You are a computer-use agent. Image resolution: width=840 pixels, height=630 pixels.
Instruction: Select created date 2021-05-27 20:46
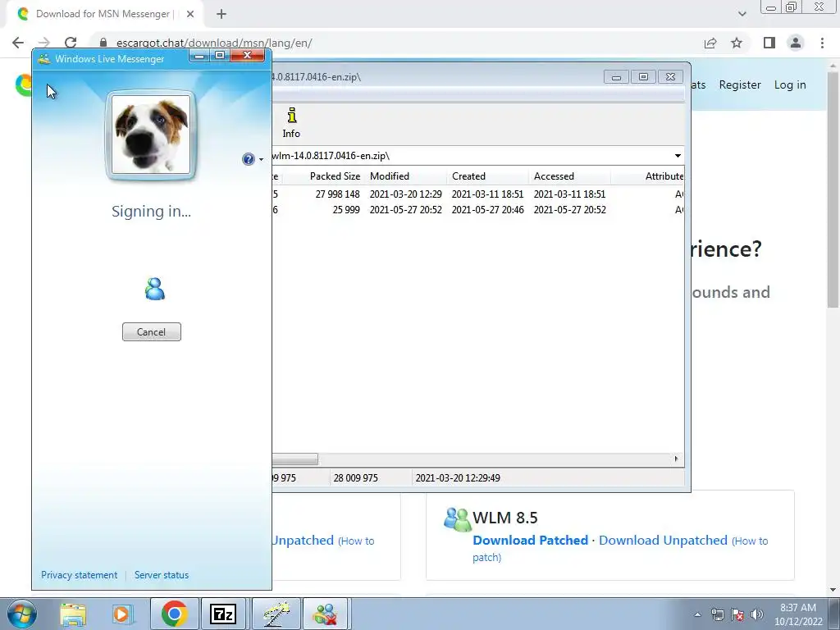pos(487,209)
